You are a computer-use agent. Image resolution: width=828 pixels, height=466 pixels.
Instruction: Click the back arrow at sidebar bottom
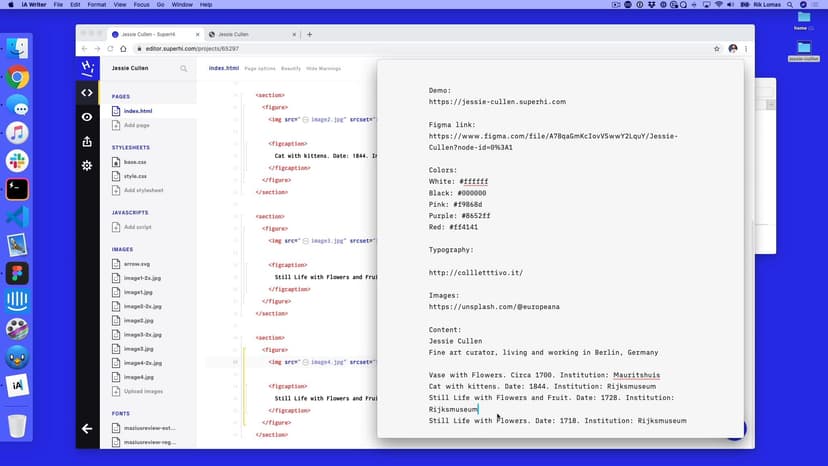87,429
